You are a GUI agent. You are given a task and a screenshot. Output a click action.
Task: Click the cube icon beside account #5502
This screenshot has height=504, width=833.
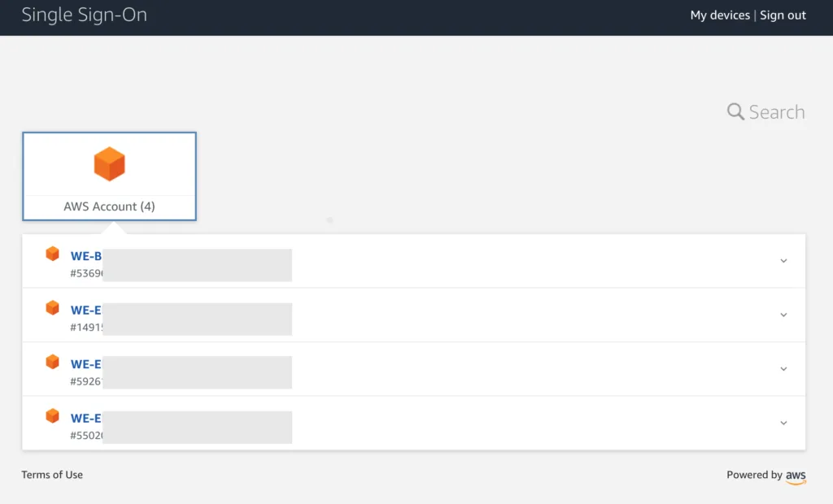[52, 416]
